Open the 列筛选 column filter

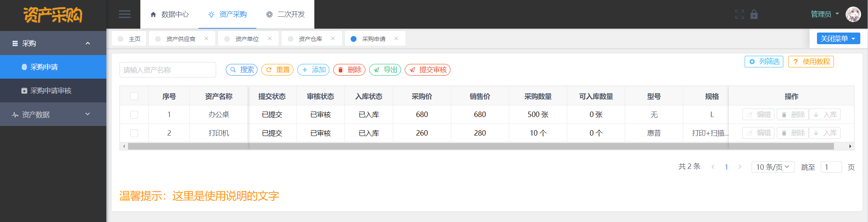(764, 62)
